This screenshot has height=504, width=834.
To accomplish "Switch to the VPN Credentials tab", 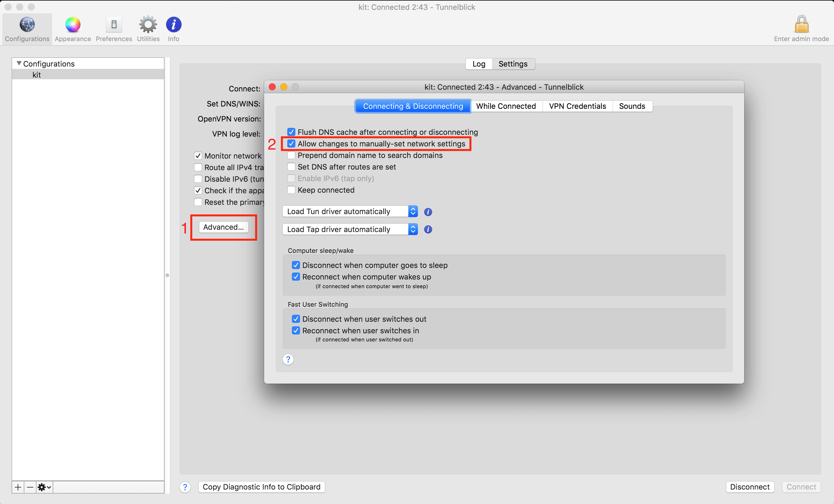I will pyautogui.click(x=577, y=106).
